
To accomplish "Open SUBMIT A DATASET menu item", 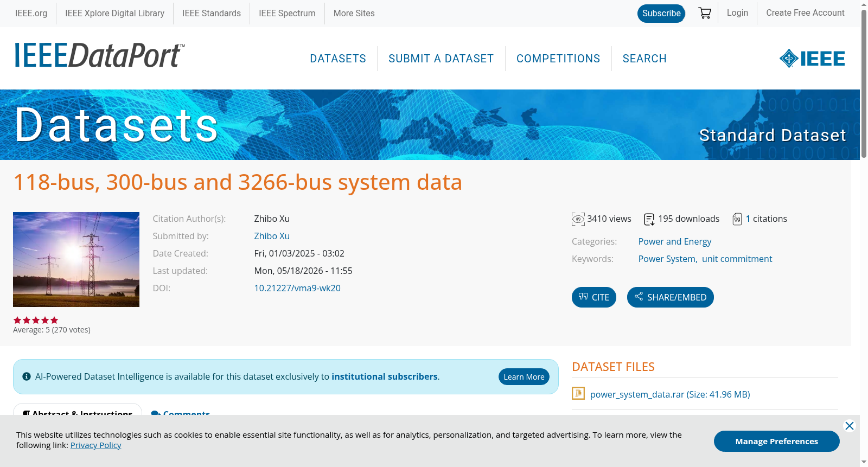I will click(441, 59).
